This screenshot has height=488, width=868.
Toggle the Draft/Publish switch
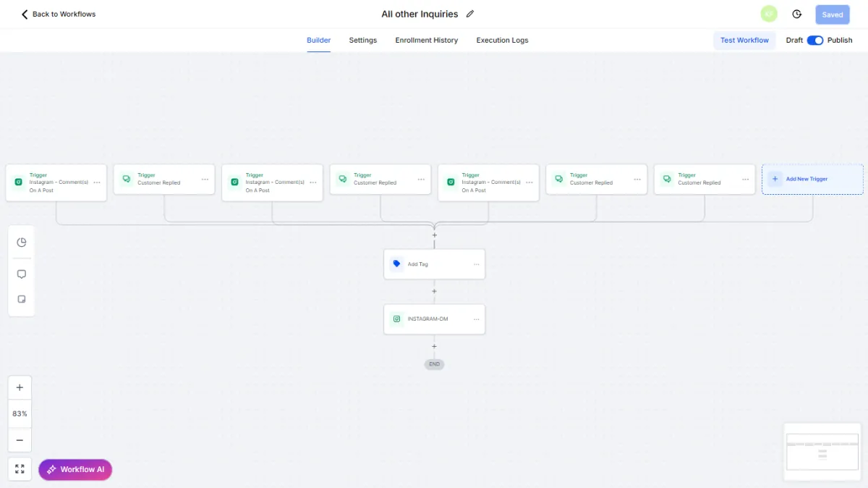click(815, 41)
